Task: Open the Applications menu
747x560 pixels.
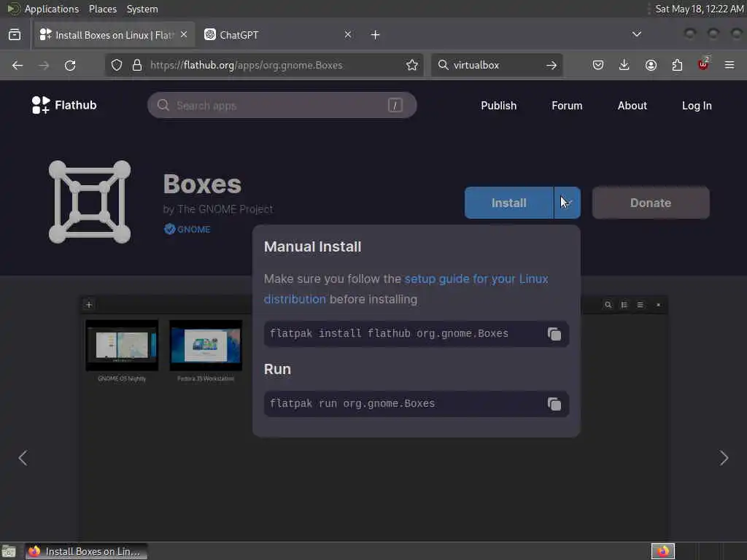Action: click(x=52, y=9)
